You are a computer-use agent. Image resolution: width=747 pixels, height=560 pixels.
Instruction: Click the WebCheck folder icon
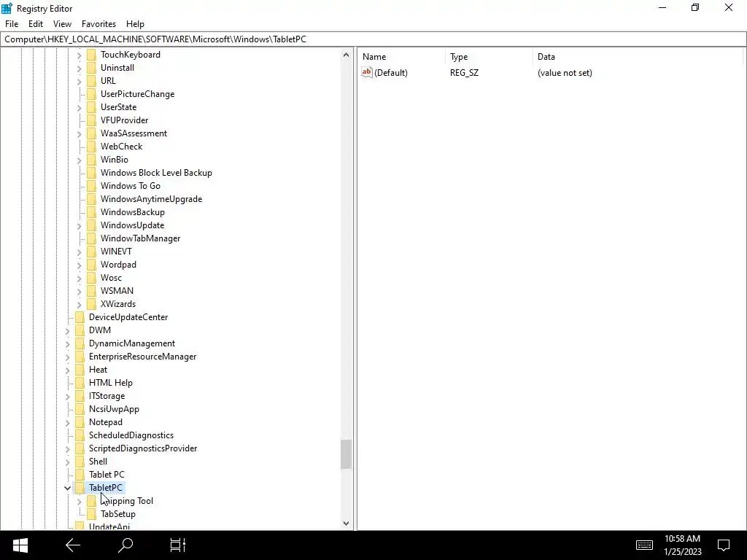tap(91, 146)
